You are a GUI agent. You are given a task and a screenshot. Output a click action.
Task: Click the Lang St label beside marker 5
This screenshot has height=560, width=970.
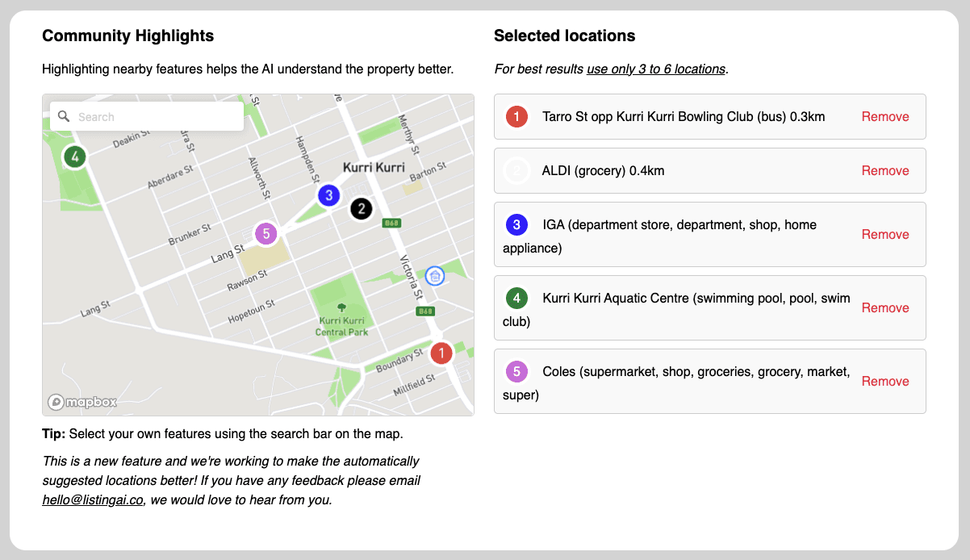click(x=228, y=253)
